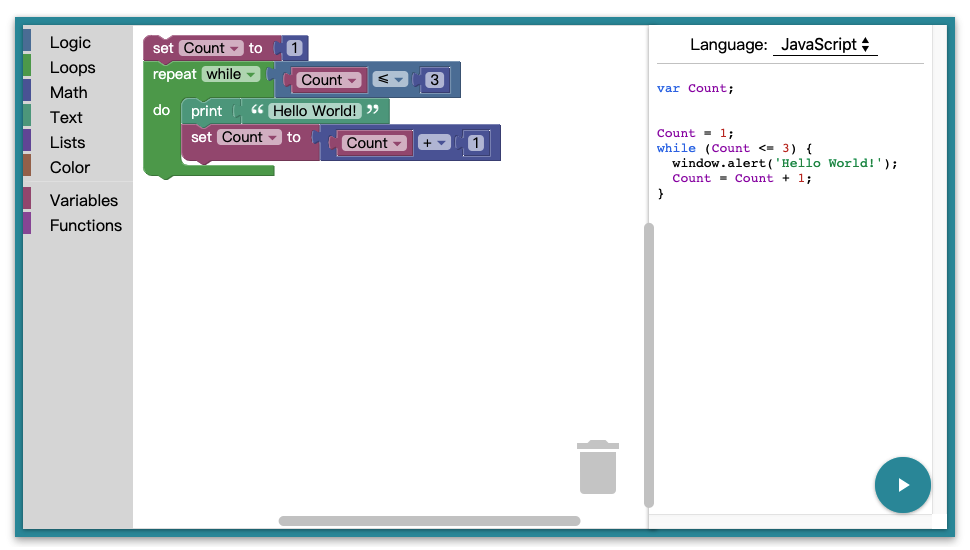The width and height of the screenshot is (970, 550).
Task: Open the Color block category
Action: (x=70, y=168)
